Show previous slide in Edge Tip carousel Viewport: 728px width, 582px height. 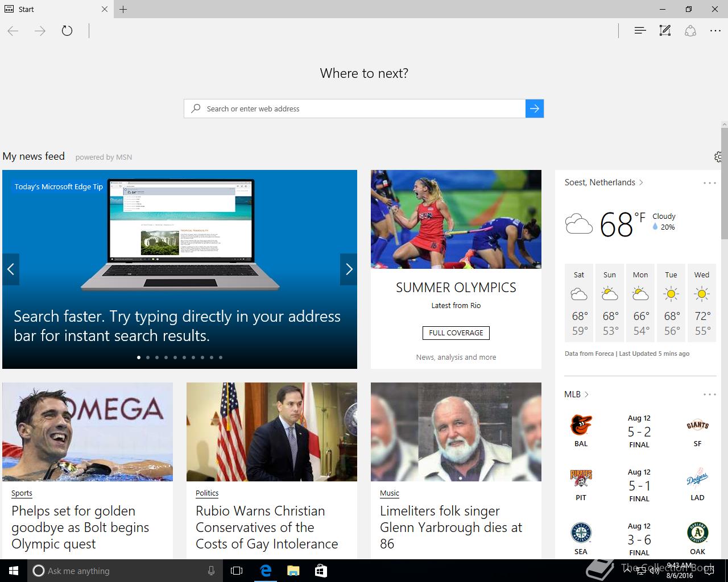pos(11,269)
